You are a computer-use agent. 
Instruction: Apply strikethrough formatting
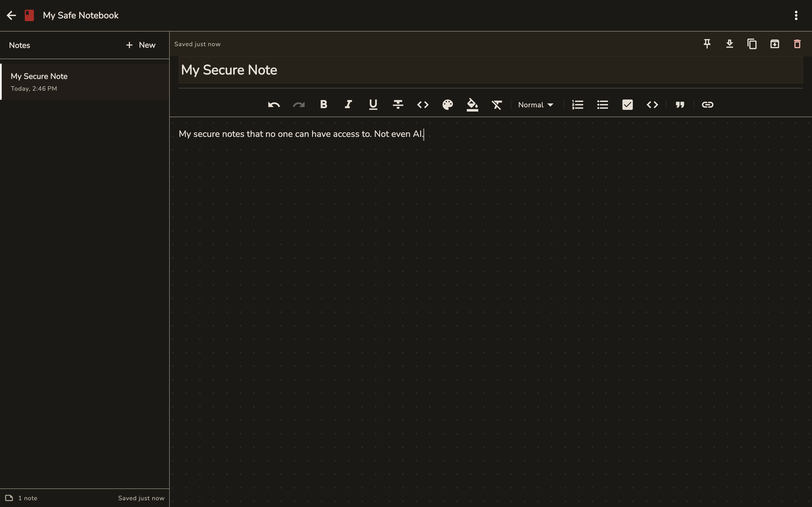click(x=397, y=104)
